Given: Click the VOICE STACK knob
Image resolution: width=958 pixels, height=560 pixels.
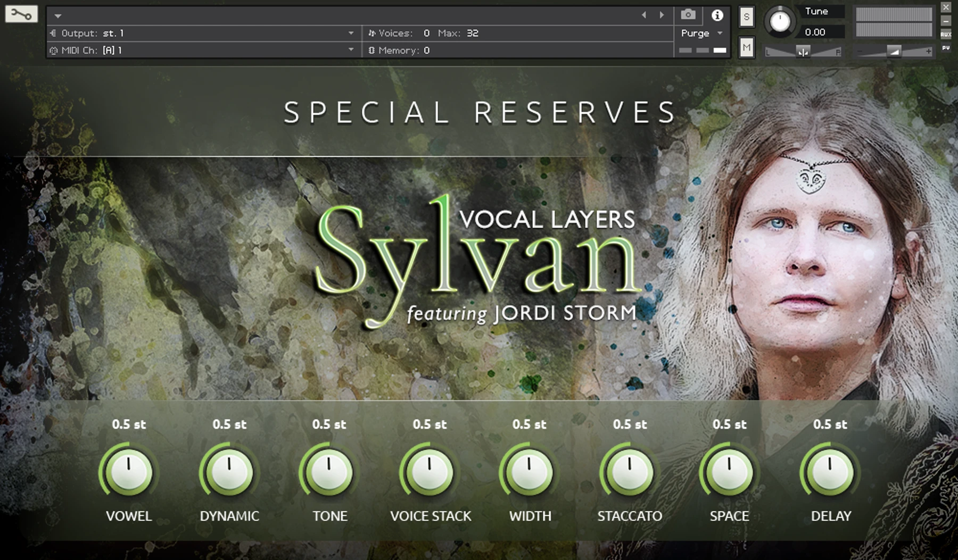Looking at the screenshot, I should [x=430, y=471].
